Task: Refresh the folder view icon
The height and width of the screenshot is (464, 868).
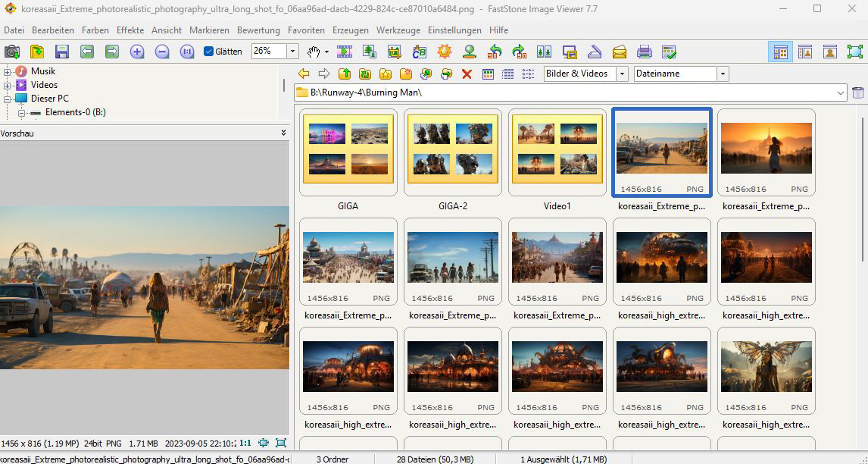Action: pyautogui.click(x=365, y=74)
